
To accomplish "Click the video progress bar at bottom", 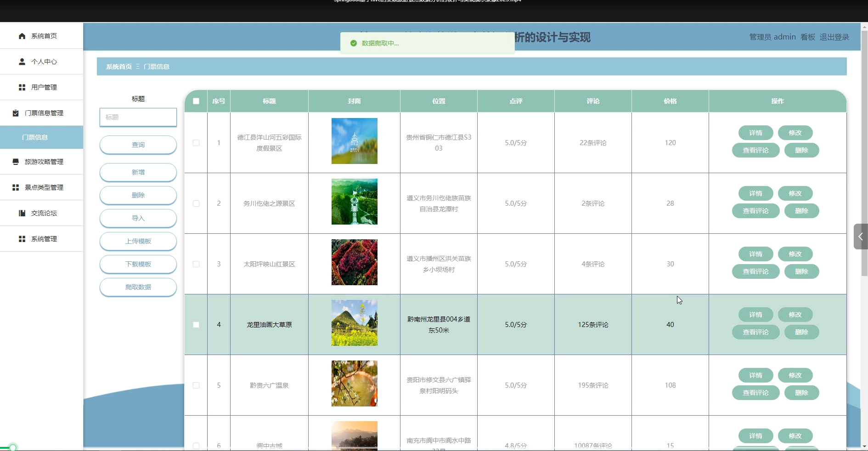I will (x=434, y=449).
